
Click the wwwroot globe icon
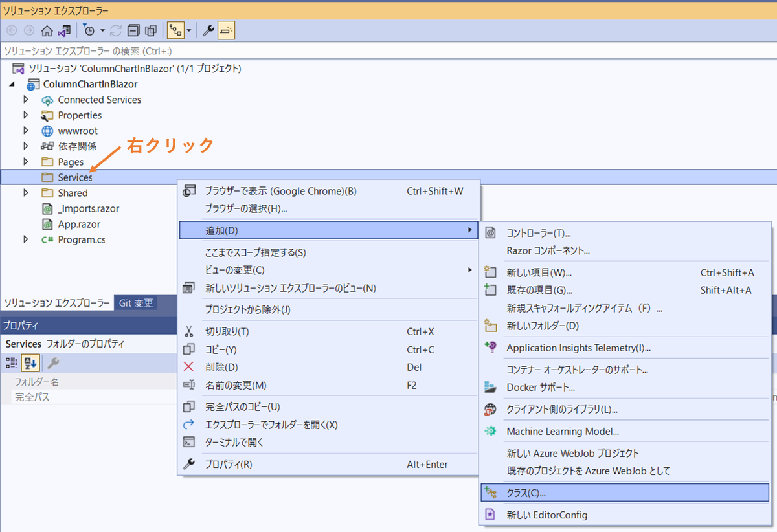pos(47,131)
